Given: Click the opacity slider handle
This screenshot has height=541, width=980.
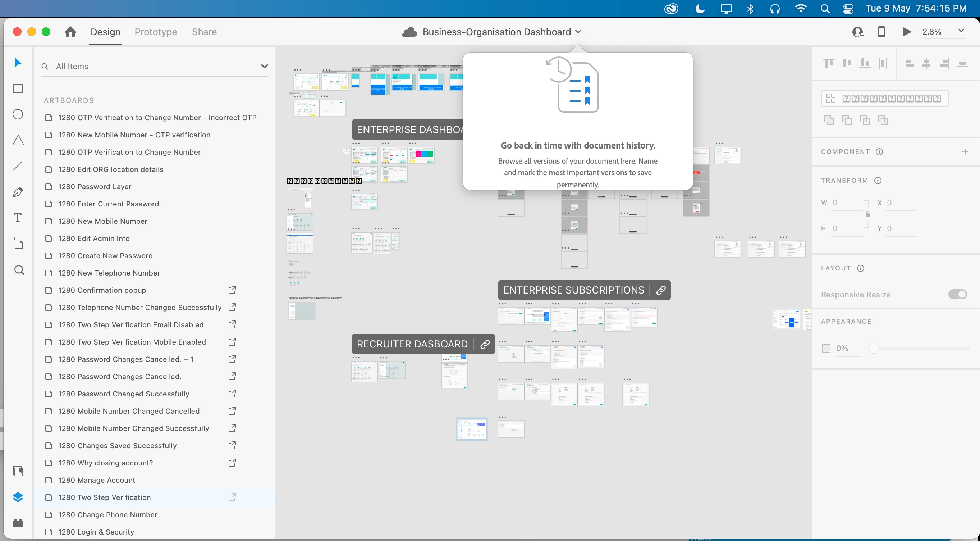Looking at the screenshot, I should (873, 348).
